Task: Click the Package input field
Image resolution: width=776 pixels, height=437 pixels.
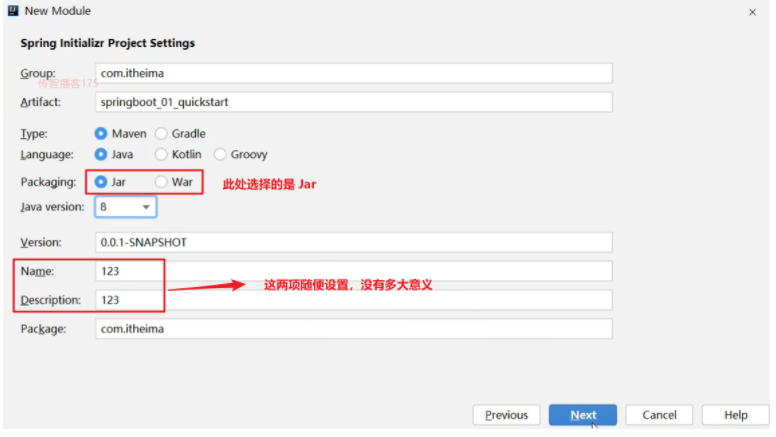Action: pos(354,329)
